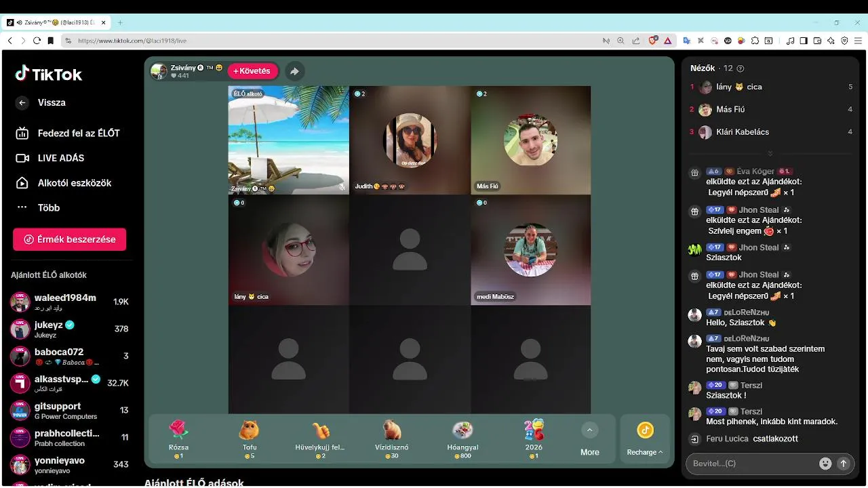Screen dimensions: 868x488
Task: Expand the Recharge coin menu
Action: click(645, 439)
